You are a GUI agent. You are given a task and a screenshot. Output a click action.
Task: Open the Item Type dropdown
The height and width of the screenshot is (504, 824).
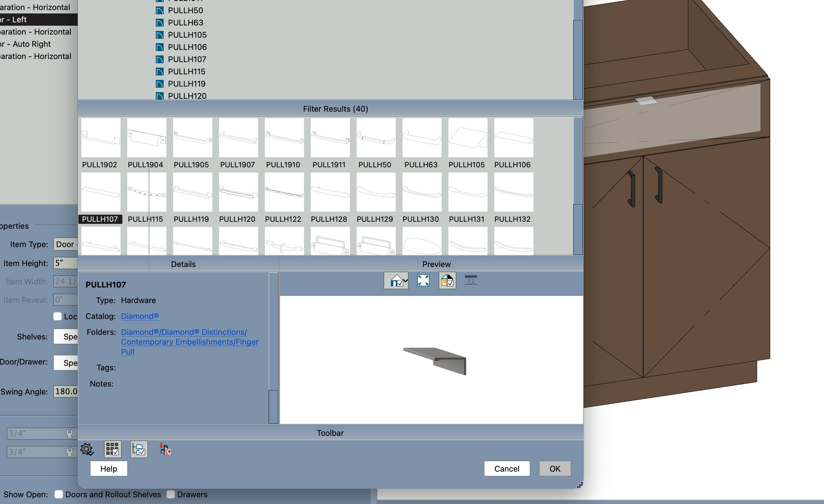point(65,244)
